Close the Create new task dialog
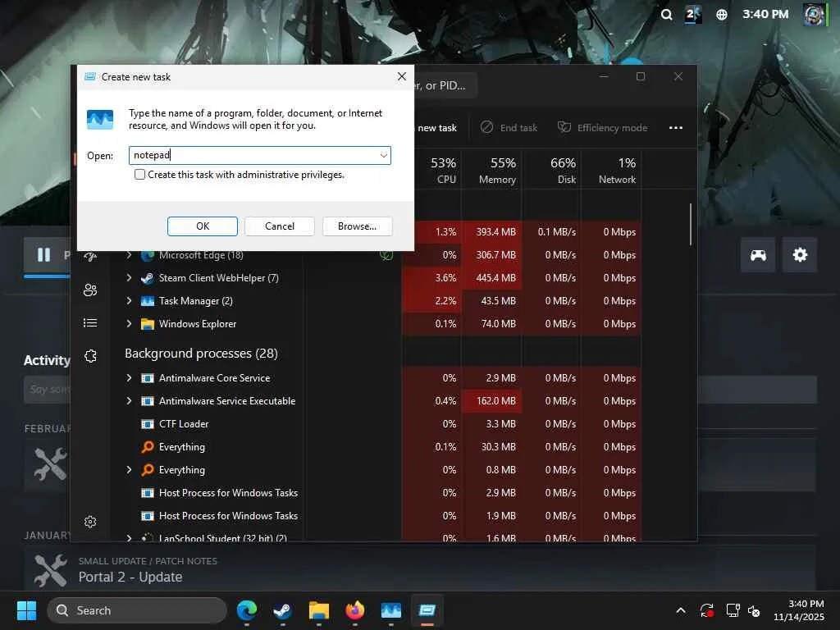The height and width of the screenshot is (630, 840). click(x=402, y=76)
